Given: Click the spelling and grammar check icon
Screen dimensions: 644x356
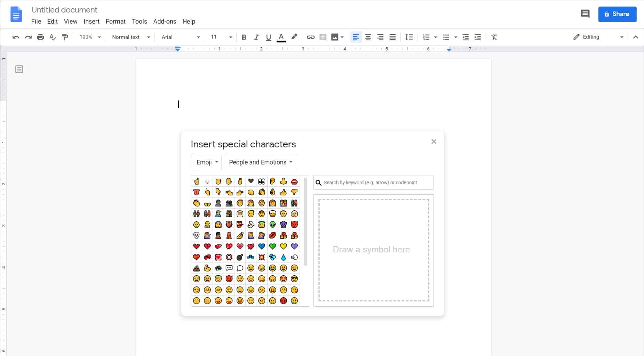Looking at the screenshot, I should [53, 37].
